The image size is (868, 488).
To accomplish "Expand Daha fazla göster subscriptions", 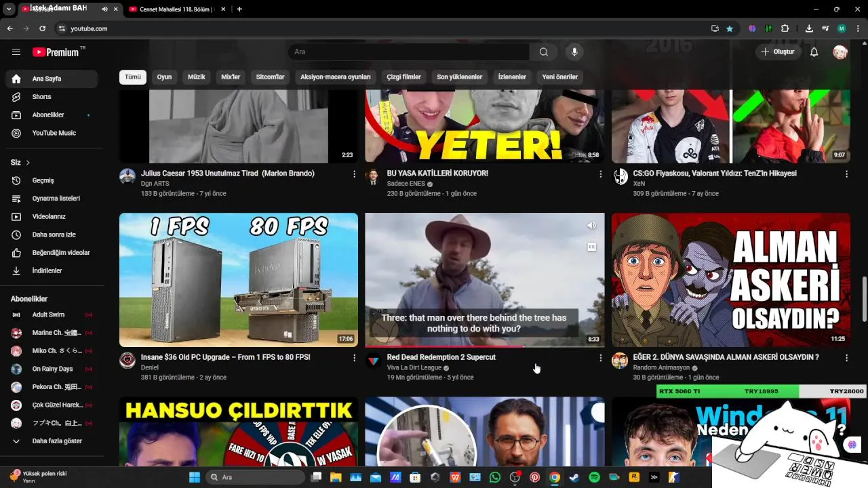I will point(52,441).
